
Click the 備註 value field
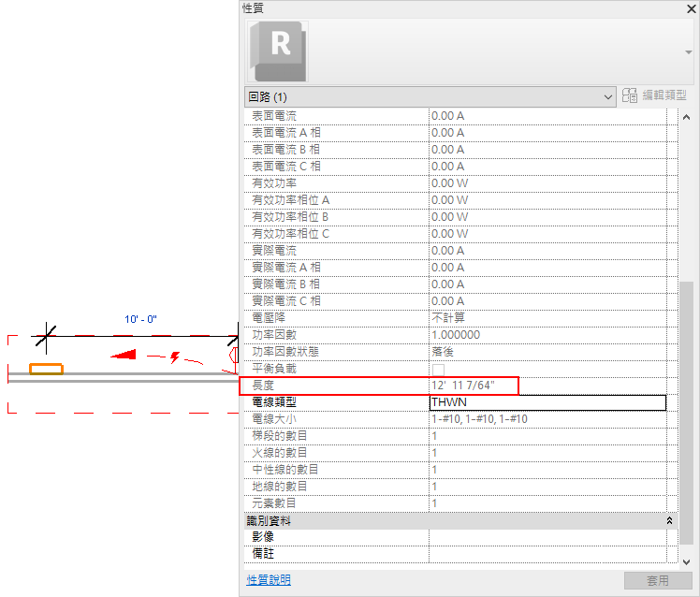[547, 554]
